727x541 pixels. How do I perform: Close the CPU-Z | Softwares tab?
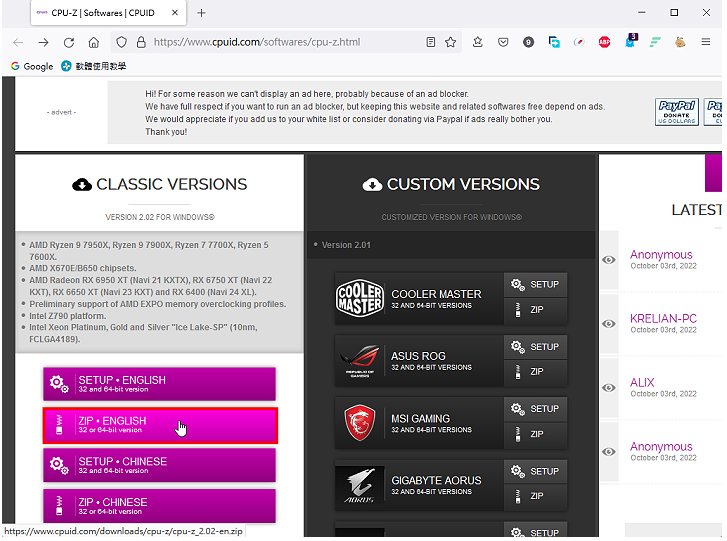pos(175,13)
